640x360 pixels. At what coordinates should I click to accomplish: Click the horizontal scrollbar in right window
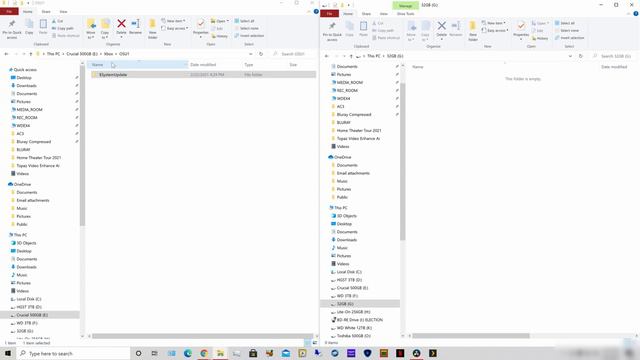471,336
